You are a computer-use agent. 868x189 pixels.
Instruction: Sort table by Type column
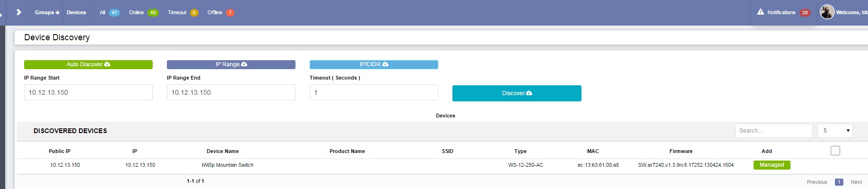(521, 151)
